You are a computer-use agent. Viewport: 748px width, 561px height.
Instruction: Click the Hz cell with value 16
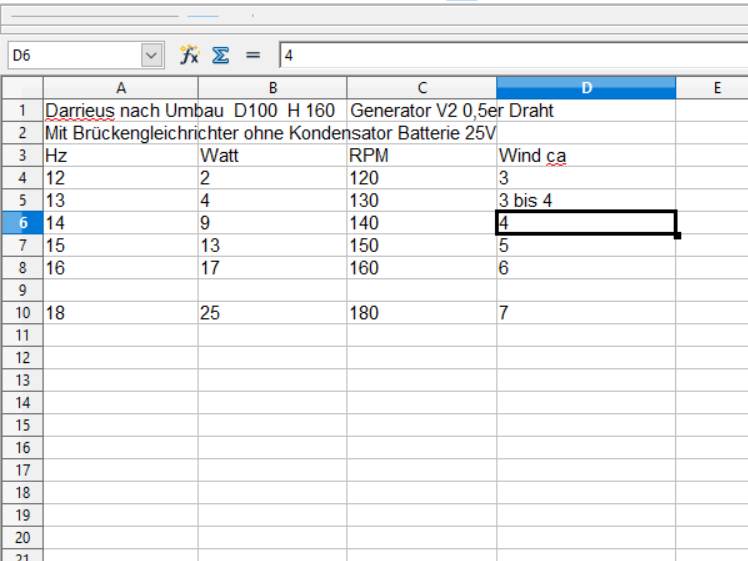(x=120, y=268)
